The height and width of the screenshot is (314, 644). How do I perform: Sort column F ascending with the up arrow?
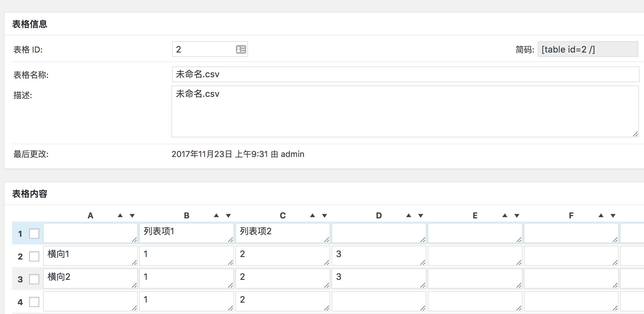click(x=600, y=215)
